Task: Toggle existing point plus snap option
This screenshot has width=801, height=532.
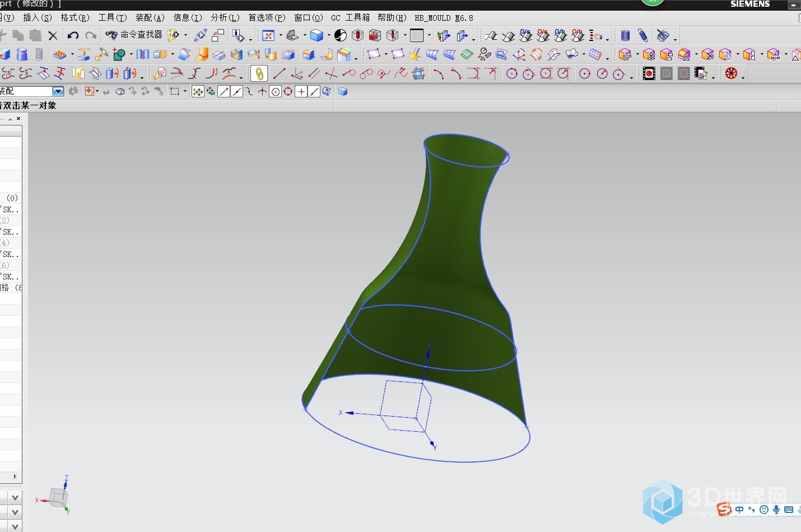Action: [x=301, y=91]
